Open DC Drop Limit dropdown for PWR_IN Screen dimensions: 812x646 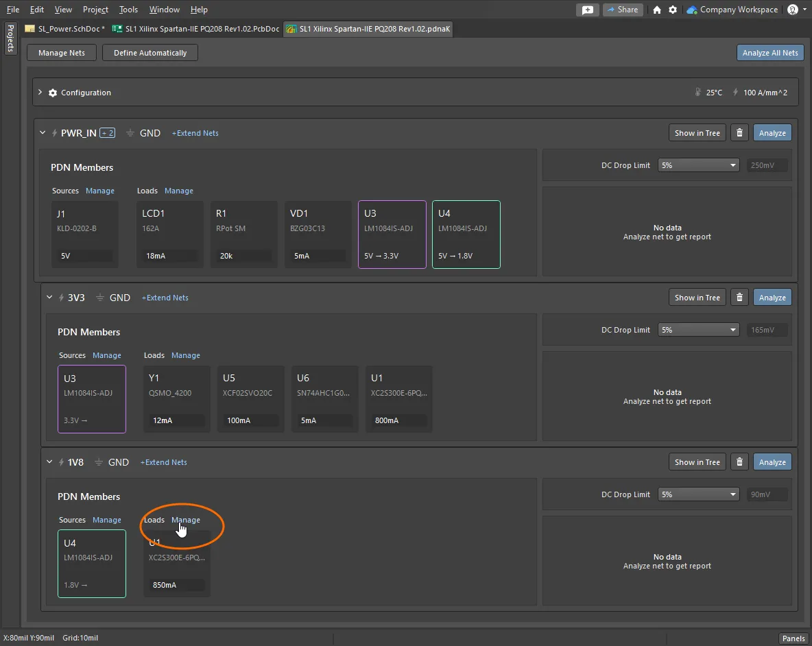pyautogui.click(x=698, y=165)
